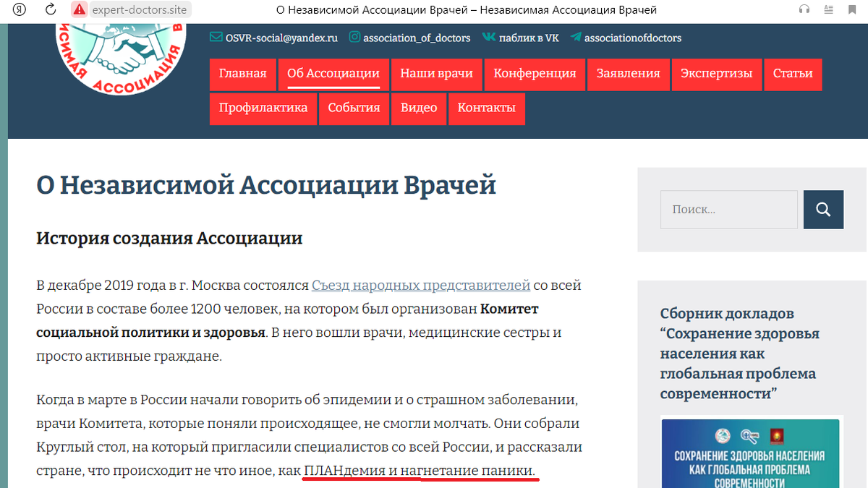Open the Съезд народных представителей link

pyautogui.click(x=420, y=285)
